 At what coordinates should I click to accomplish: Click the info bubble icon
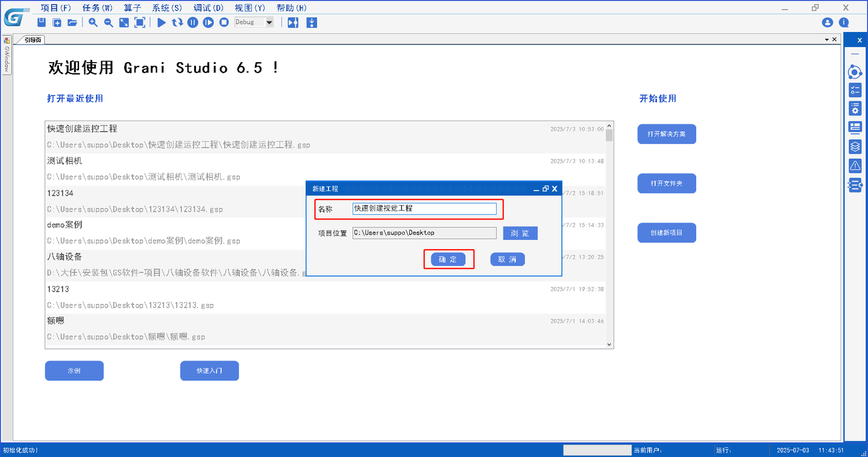(844, 22)
